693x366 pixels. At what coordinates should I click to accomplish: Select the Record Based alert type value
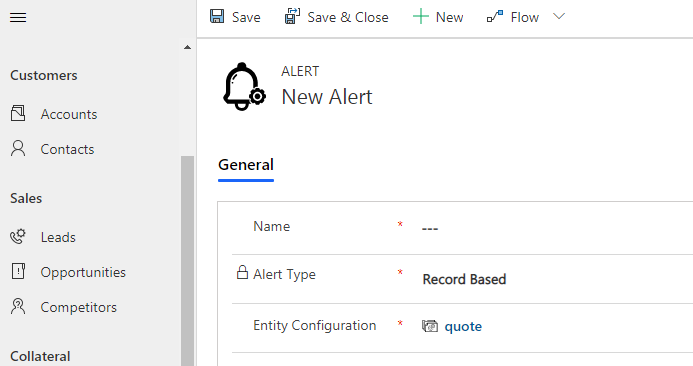click(x=464, y=279)
